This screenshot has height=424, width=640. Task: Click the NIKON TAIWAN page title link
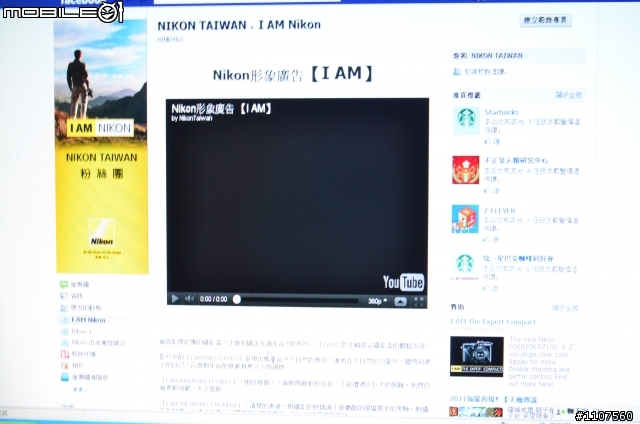coord(202,26)
